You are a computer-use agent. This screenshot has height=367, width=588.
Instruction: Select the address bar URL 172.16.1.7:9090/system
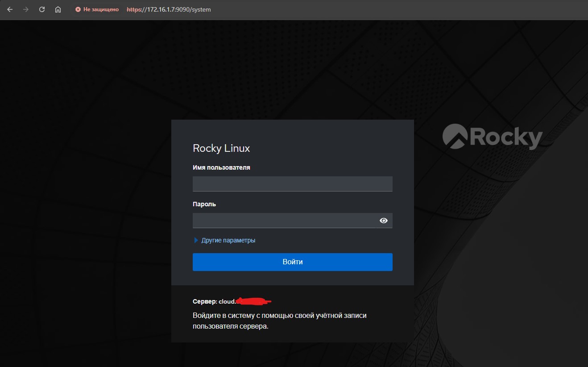pyautogui.click(x=169, y=9)
